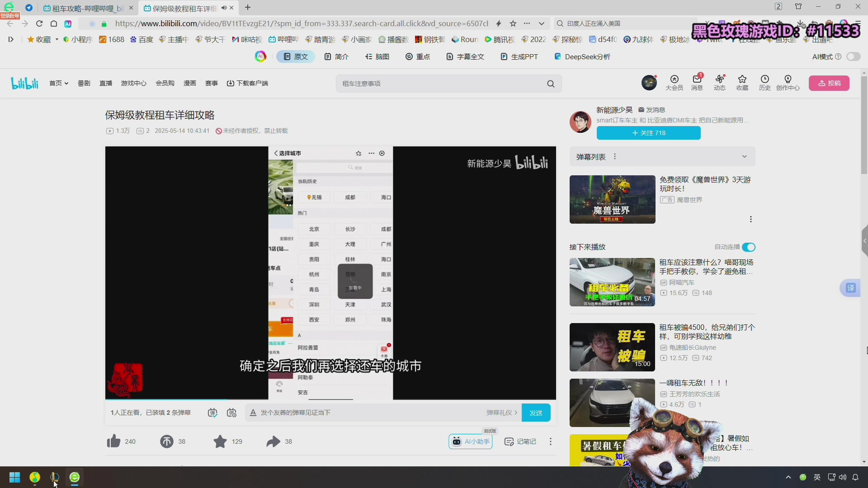Click the 动态 feed icon

[x=719, y=83]
